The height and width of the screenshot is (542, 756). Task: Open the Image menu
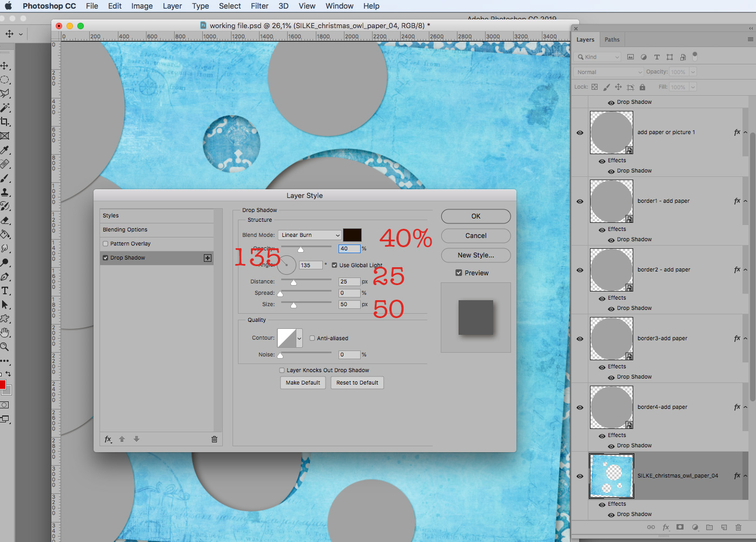tap(142, 6)
